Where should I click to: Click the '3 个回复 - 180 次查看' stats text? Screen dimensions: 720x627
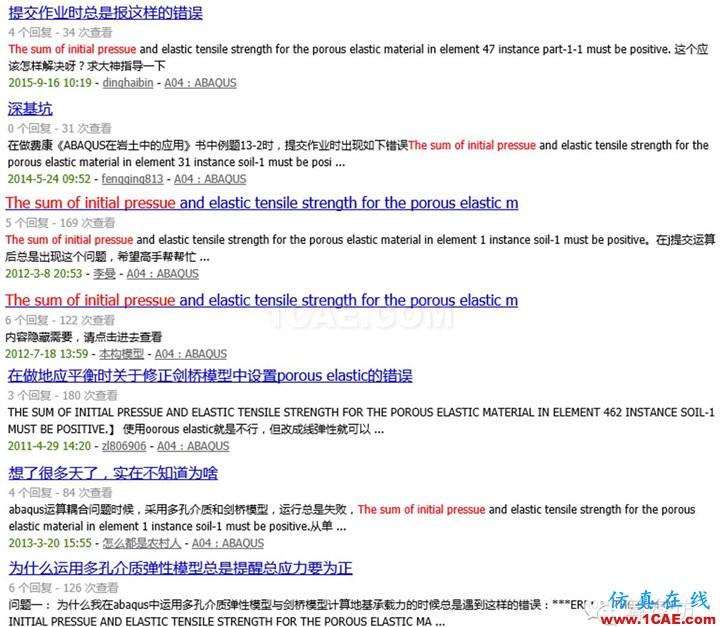(x=62, y=395)
